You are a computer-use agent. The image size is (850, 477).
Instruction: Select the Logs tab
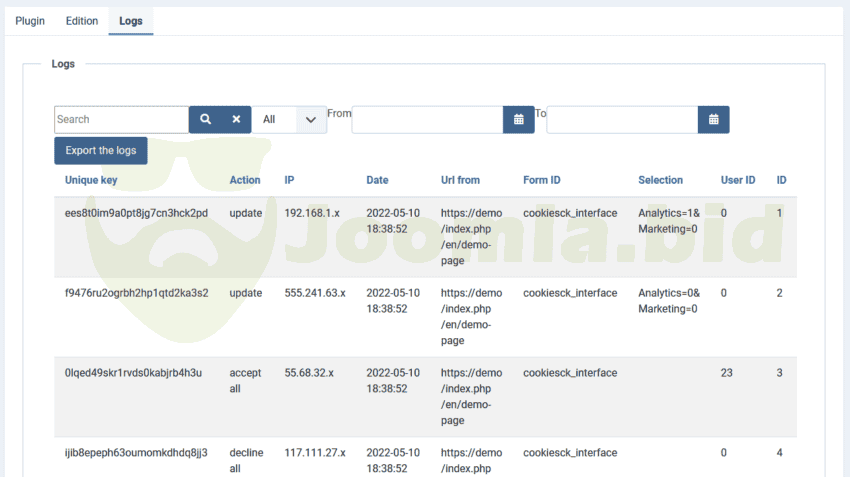(x=131, y=21)
